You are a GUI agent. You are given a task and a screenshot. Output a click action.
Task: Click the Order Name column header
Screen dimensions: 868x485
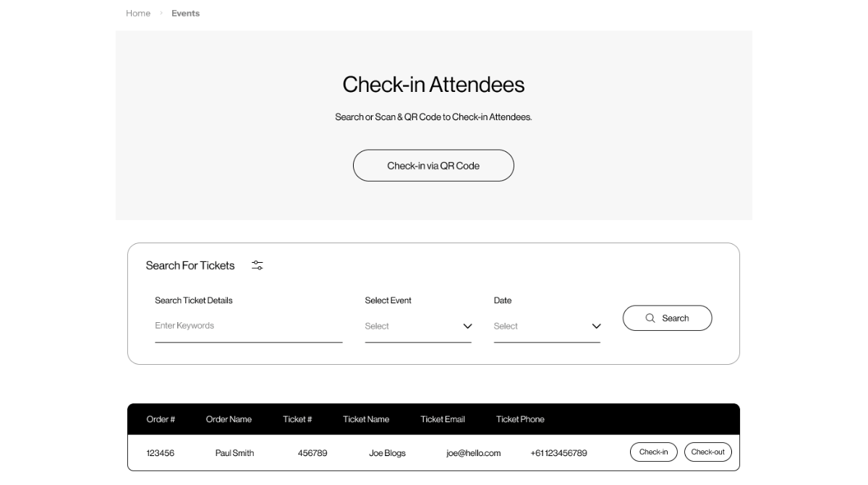(x=229, y=419)
